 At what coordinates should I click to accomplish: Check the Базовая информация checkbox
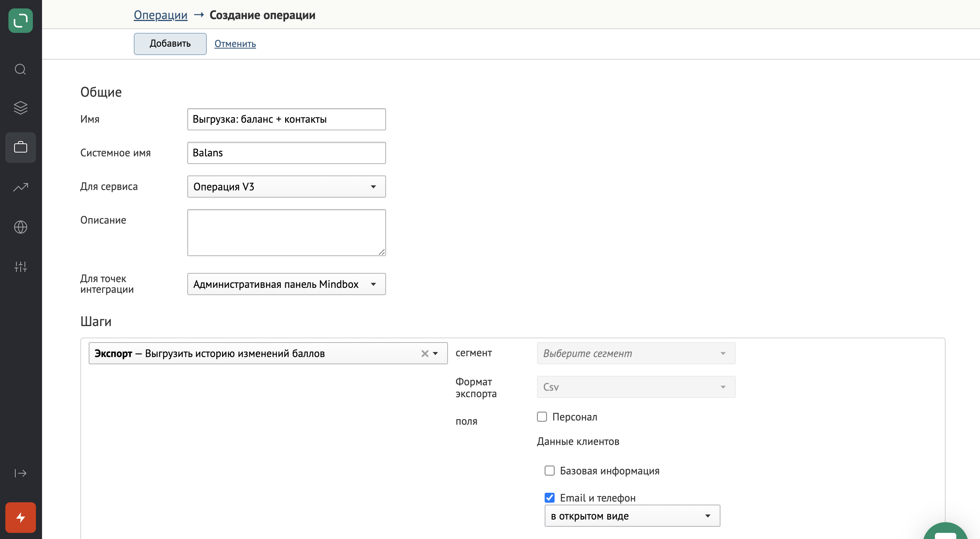click(x=550, y=471)
